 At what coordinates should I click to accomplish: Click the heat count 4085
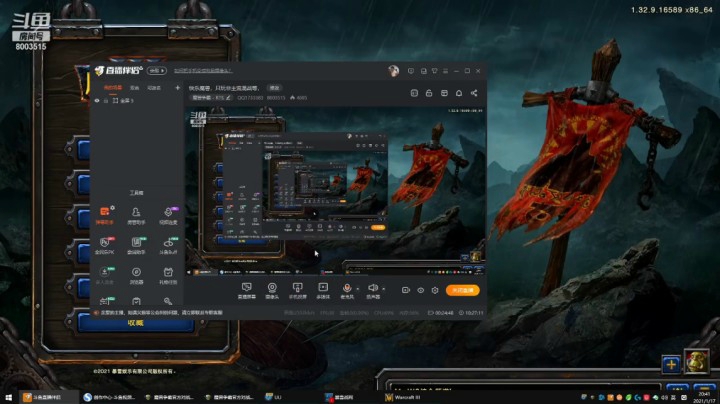point(299,98)
